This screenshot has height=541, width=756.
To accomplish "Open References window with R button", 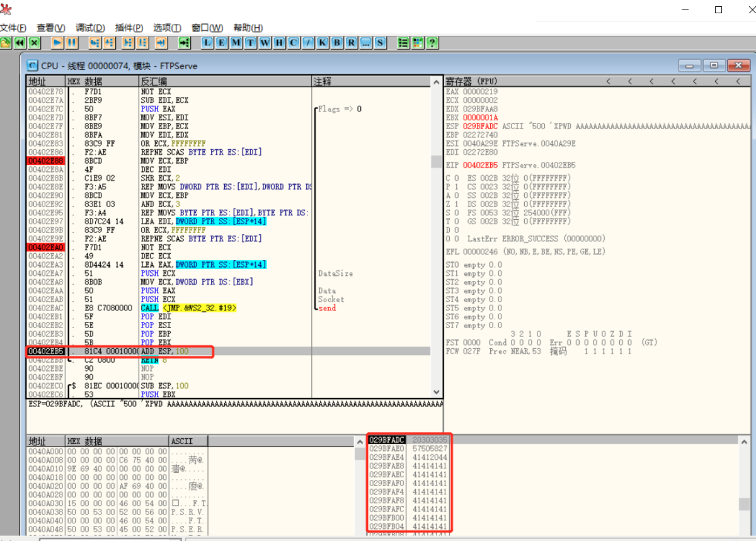I will [x=351, y=43].
